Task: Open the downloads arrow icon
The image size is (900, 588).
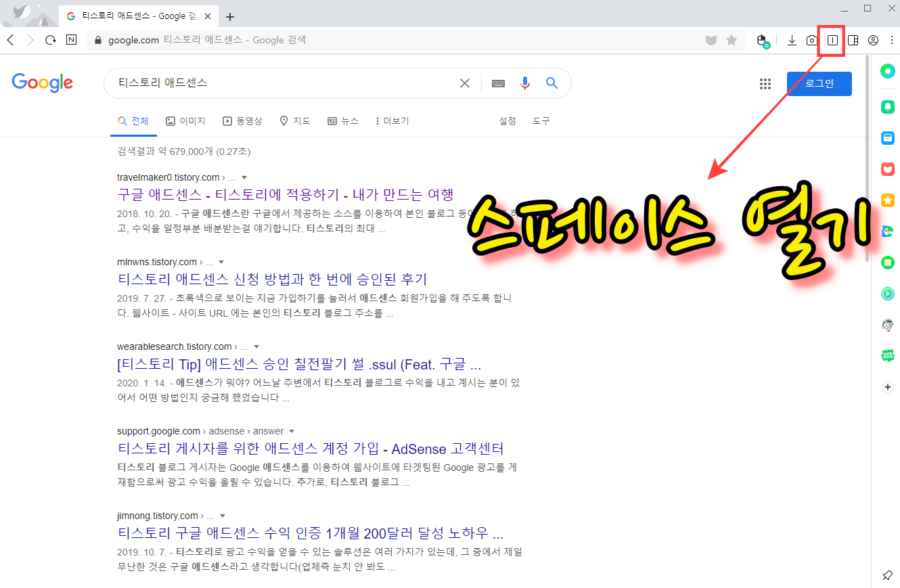Action: 792,41
